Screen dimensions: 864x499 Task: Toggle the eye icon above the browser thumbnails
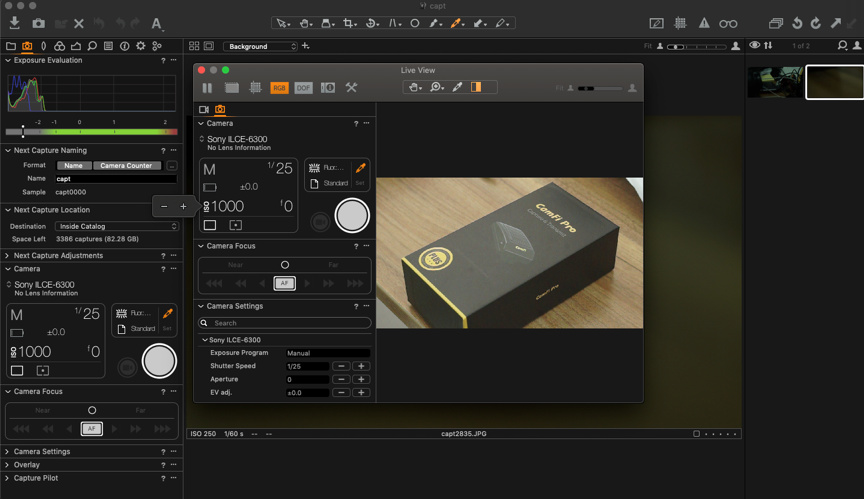(x=754, y=45)
